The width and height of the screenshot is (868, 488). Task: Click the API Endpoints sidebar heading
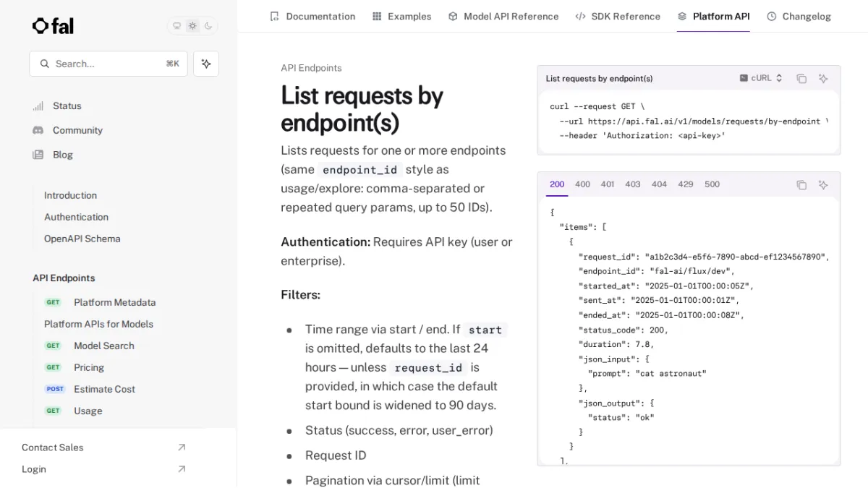pyautogui.click(x=64, y=278)
